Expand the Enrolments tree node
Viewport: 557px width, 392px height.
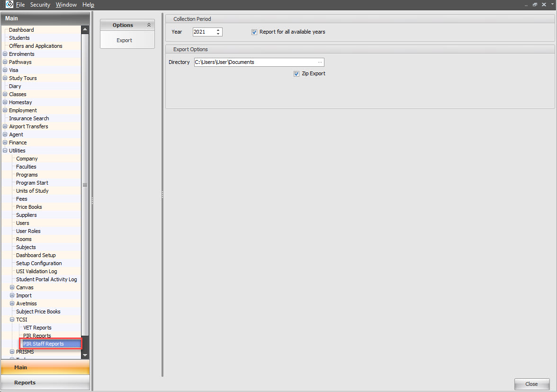coord(5,54)
